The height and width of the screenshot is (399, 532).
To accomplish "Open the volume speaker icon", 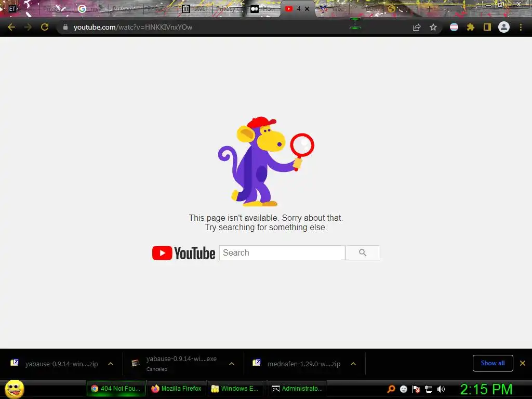I will click(441, 389).
